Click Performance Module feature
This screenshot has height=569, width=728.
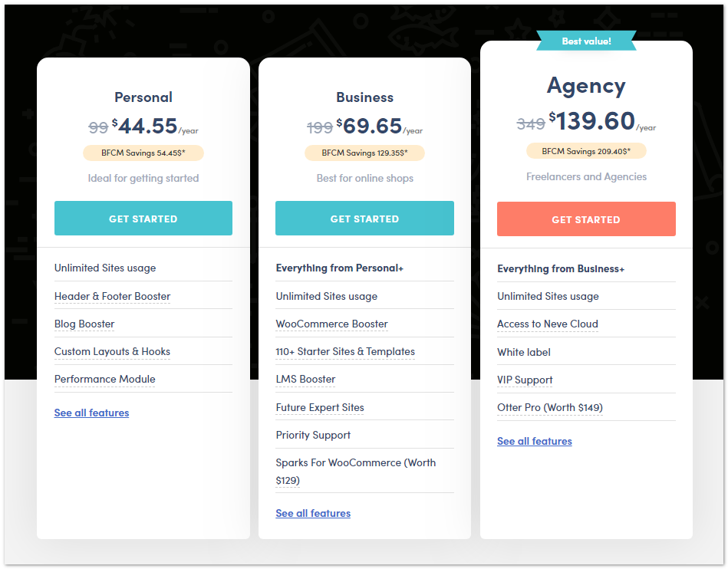[x=104, y=379]
